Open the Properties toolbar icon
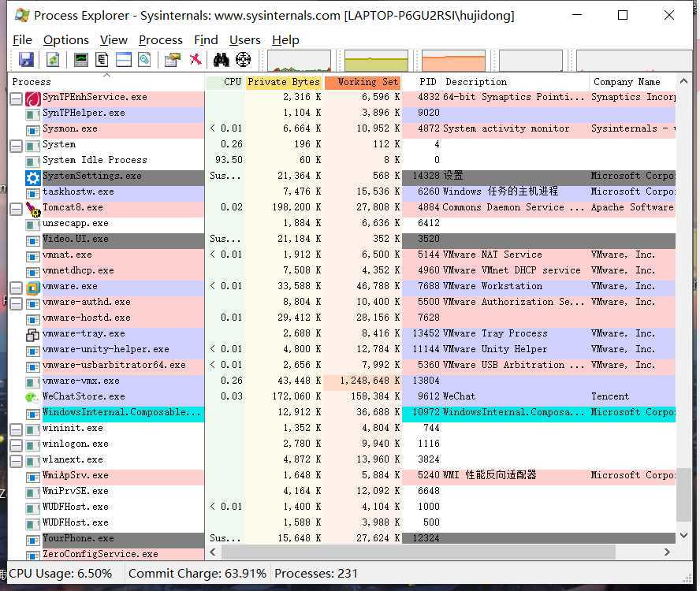Screen dimensions: 700x591 pyautogui.click(x=173, y=59)
